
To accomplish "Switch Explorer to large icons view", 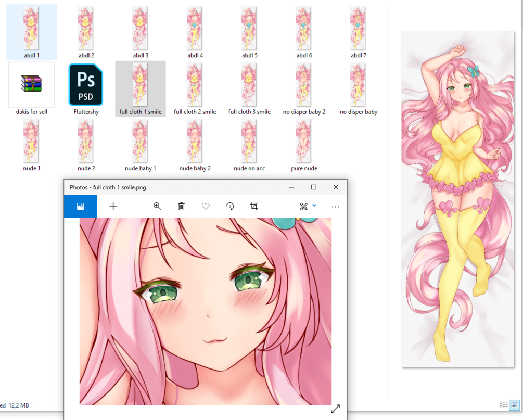I will point(514,405).
